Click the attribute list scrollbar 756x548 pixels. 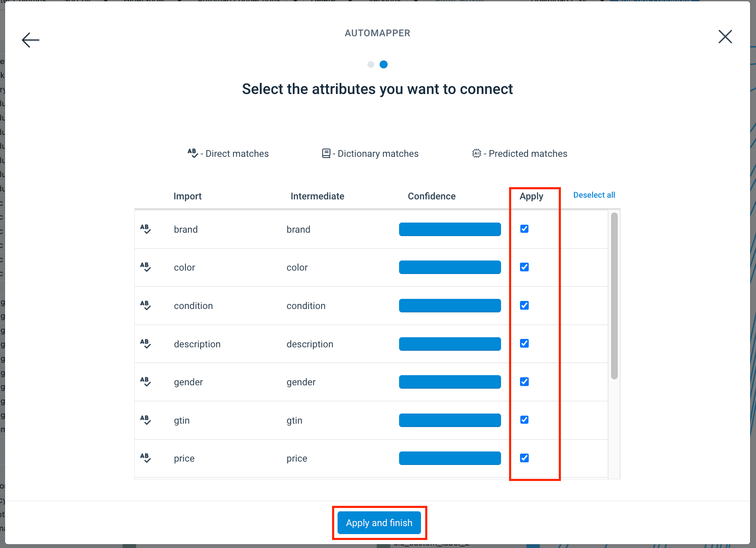pos(614,295)
